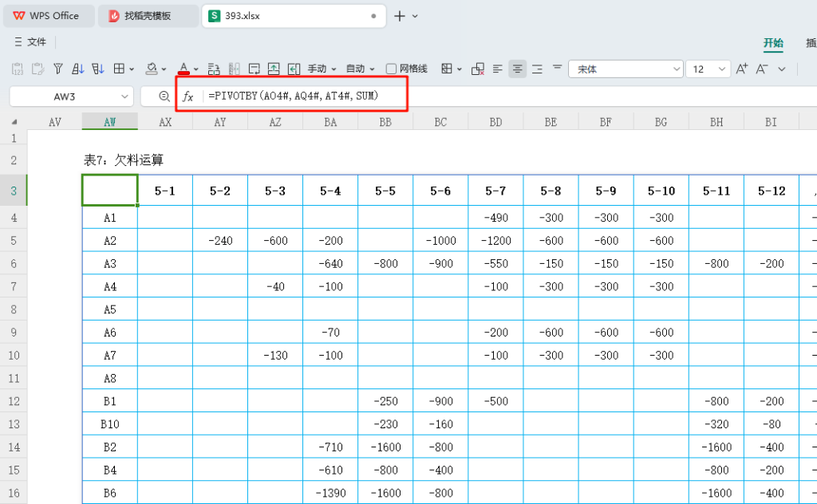Select column header AW
Screen dimensions: 817x504
110,122
